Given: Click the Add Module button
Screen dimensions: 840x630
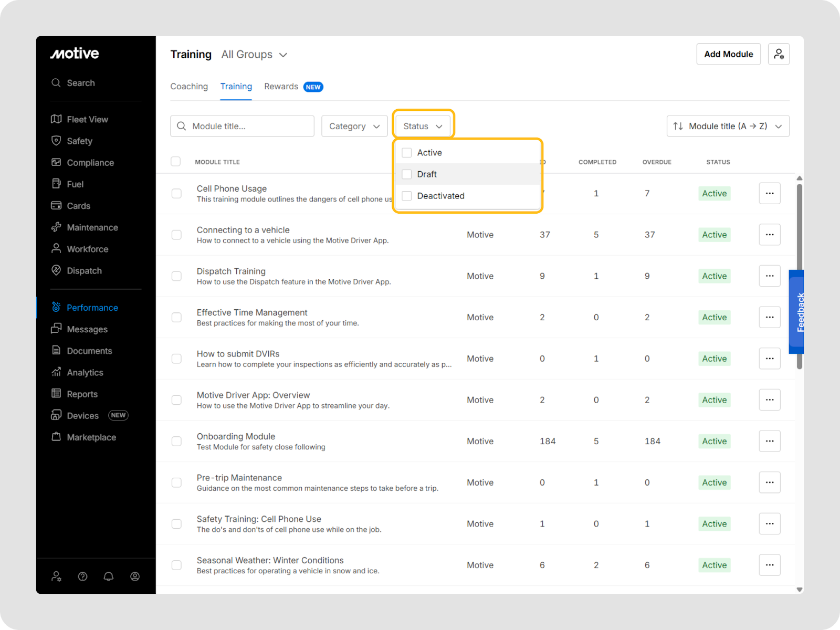Looking at the screenshot, I should (728, 54).
